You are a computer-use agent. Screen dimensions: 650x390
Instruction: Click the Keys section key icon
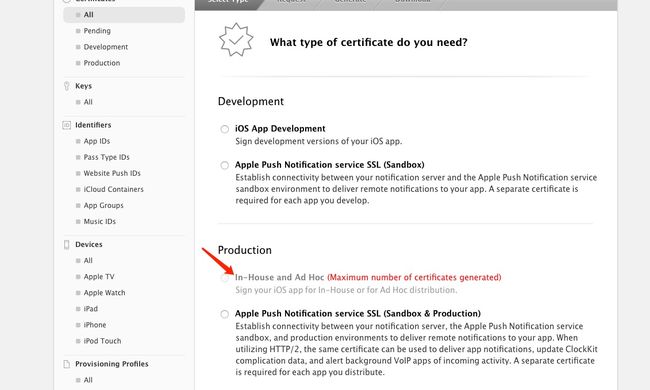pyautogui.click(x=66, y=86)
